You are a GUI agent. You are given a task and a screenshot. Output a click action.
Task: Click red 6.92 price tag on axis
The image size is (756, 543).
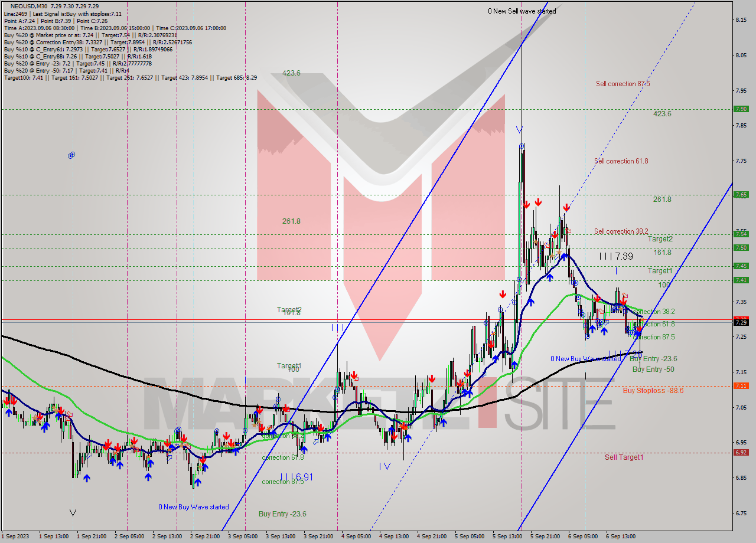coord(741,453)
